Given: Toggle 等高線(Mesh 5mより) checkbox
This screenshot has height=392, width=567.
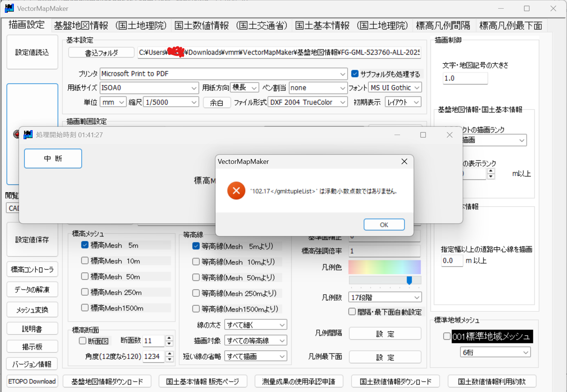Looking at the screenshot, I should 196,246.
